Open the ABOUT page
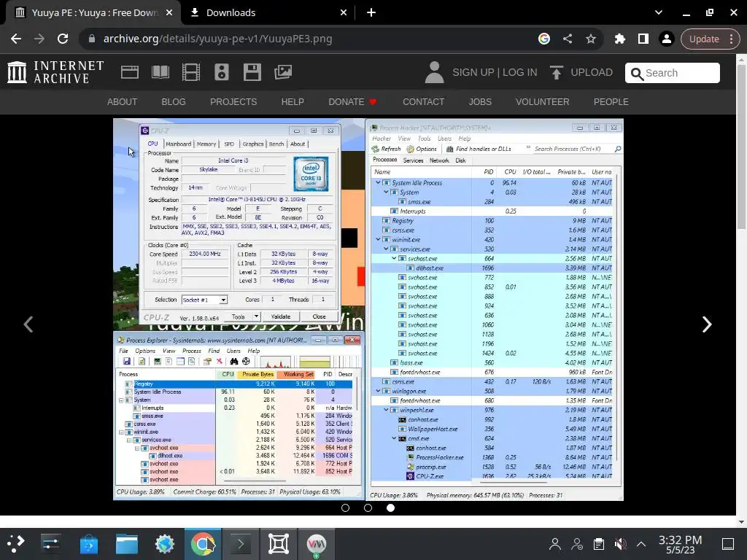This screenshot has height=560, width=747. click(x=122, y=102)
